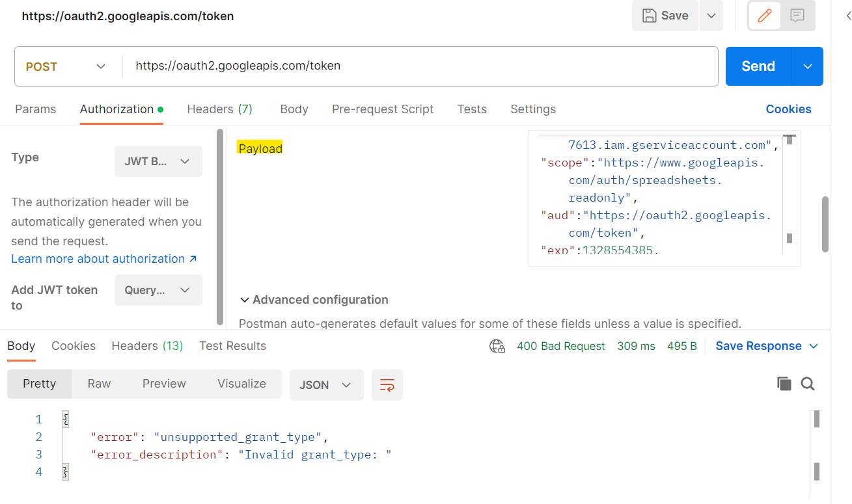Open the response search icon
This screenshot has width=852, height=504.
(808, 384)
